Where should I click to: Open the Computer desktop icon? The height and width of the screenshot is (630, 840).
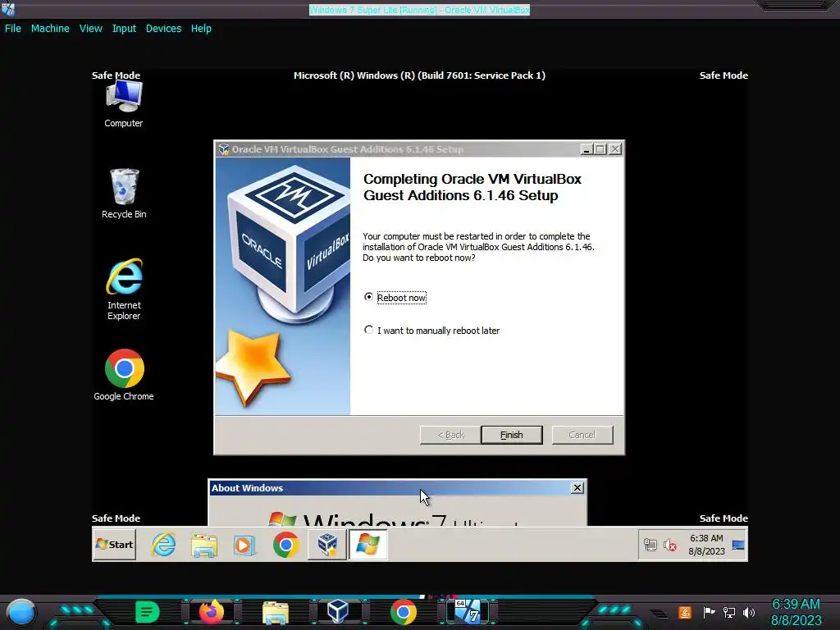point(124,104)
